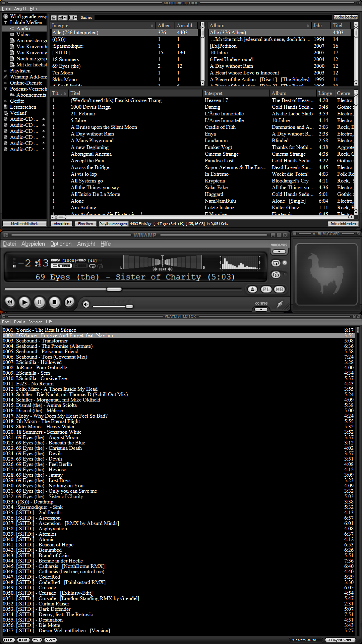Image resolution: width=362 pixels, height=644 pixels.
Task: Click the Play button in Winamp
Action: pyautogui.click(x=24, y=302)
